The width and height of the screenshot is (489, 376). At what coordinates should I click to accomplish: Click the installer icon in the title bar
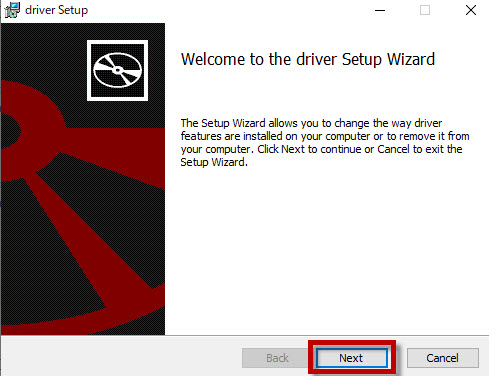click(x=12, y=10)
